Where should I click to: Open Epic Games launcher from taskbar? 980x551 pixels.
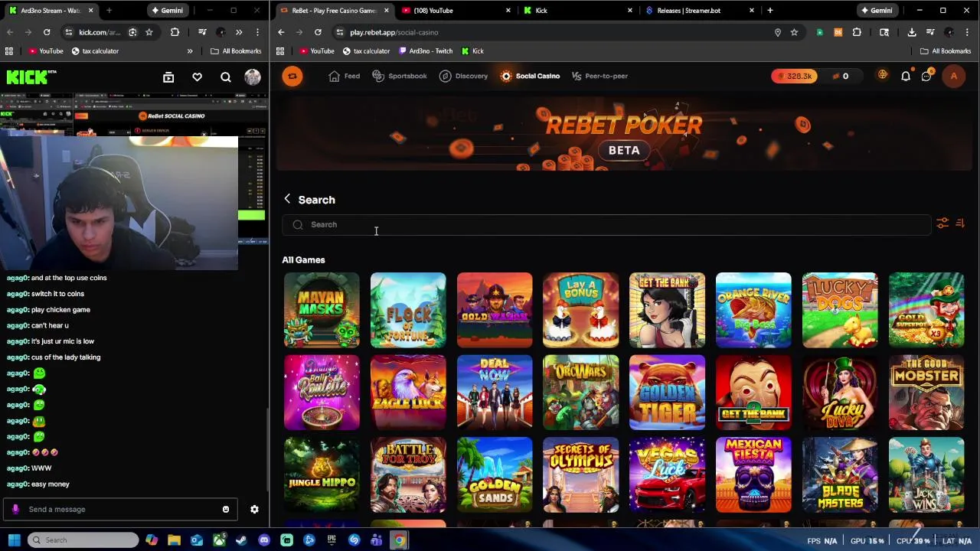pyautogui.click(x=332, y=540)
